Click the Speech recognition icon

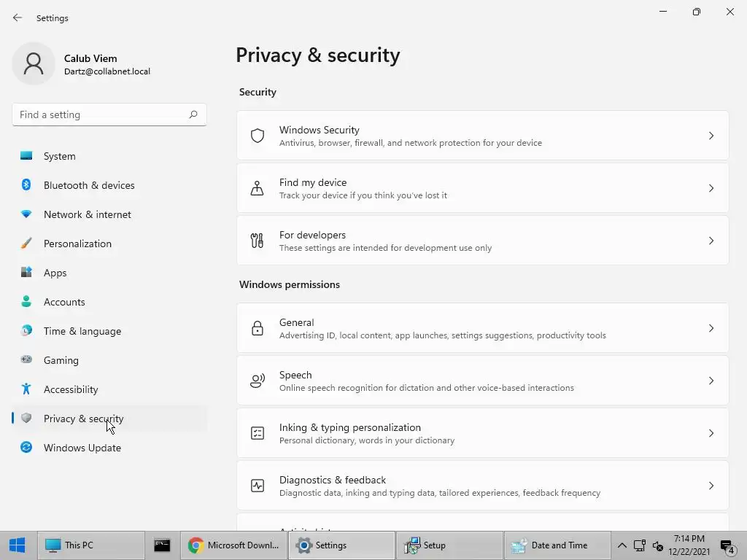pos(258,381)
